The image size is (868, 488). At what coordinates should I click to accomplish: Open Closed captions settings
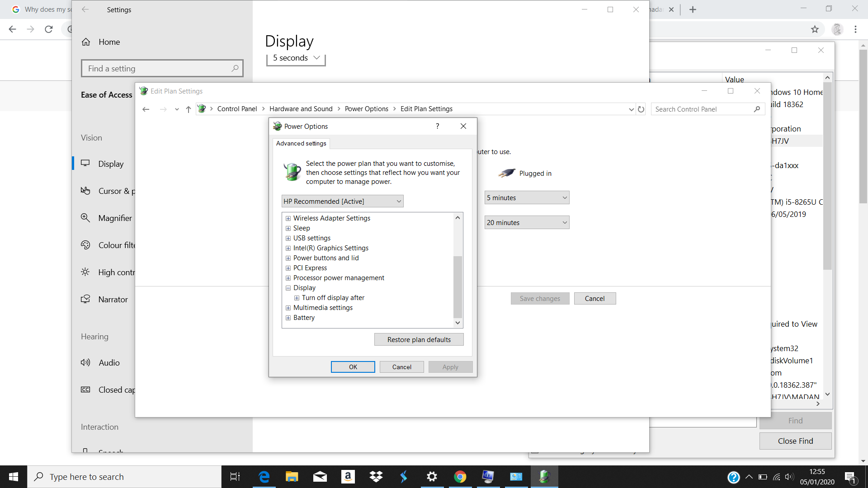point(113,389)
